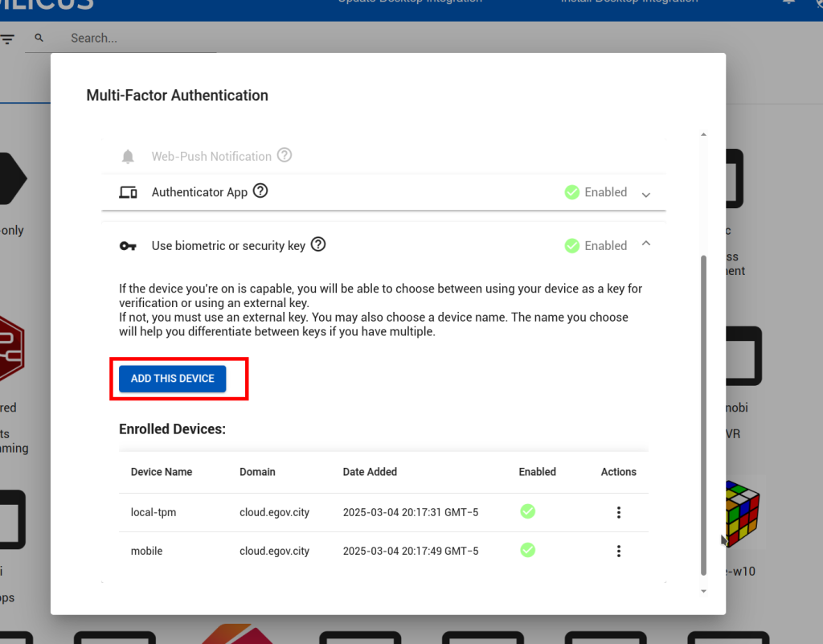The image size is (823, 644).
Task: Click the Authenticator App devices icon
Action: (x=128, y=193)
